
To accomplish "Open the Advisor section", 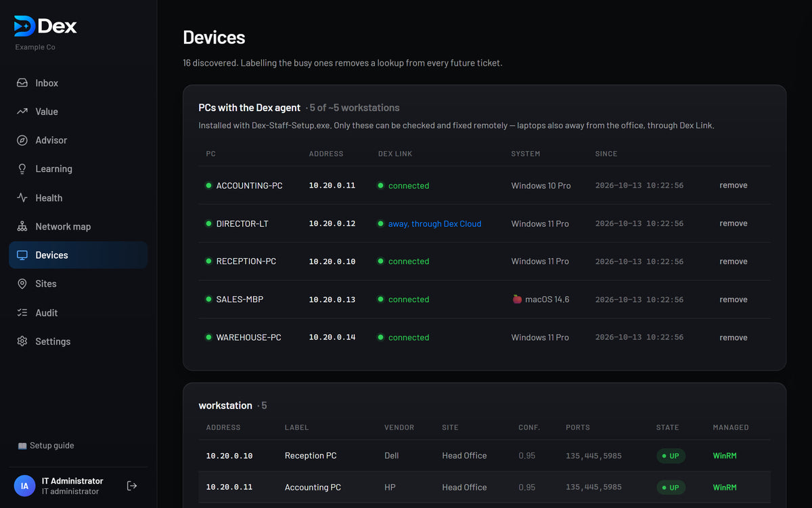I will click(78, 140).
